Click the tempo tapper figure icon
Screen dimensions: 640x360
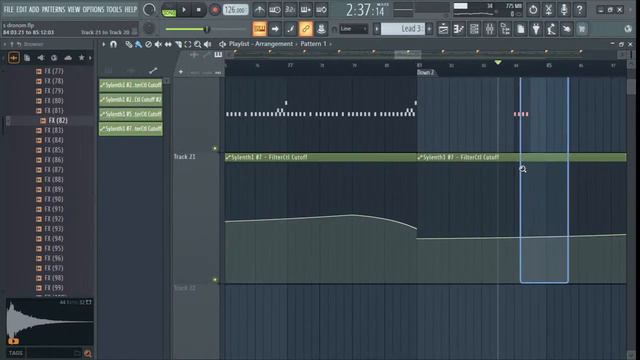[x=551, y=29]
